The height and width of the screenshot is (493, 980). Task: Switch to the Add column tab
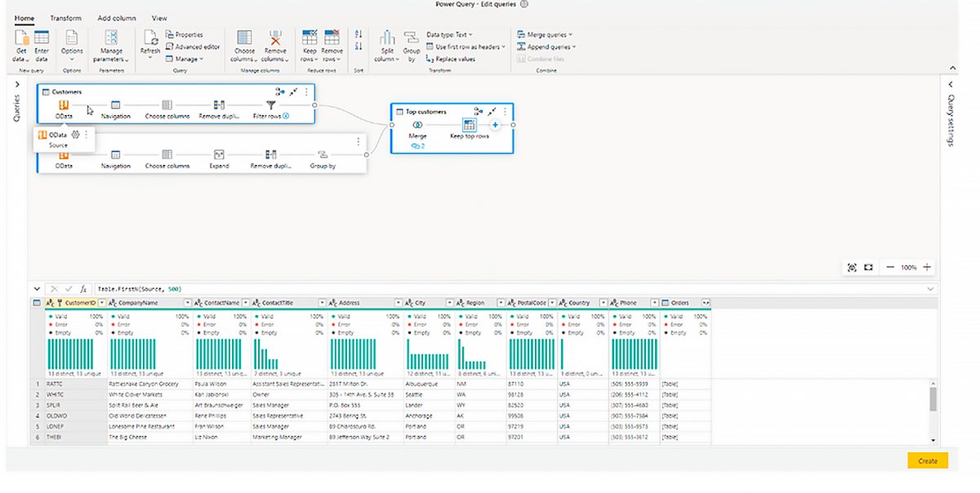tap(117, 18)
